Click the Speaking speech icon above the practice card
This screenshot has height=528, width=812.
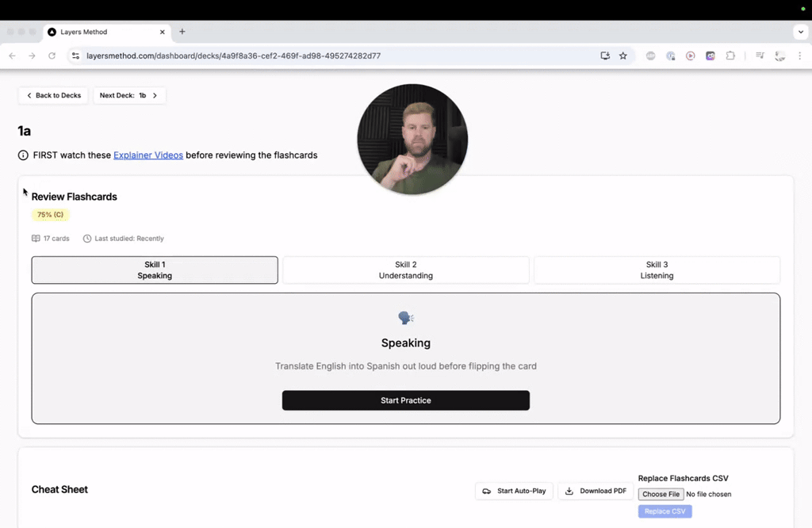click(x=405, y=317)
